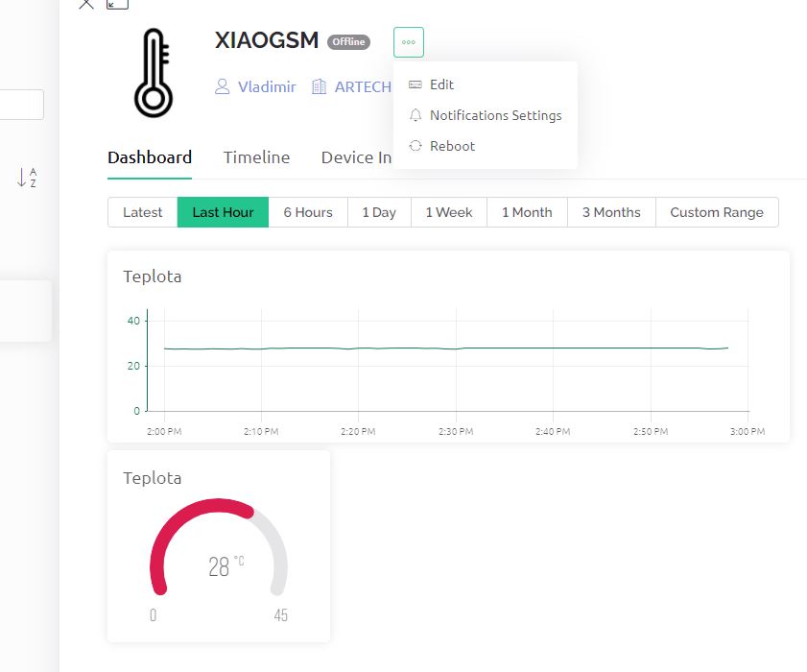The width and height of the screenshot is (807, 672).
Task: Select Reboot in the device menu
Action: [452, 146]
